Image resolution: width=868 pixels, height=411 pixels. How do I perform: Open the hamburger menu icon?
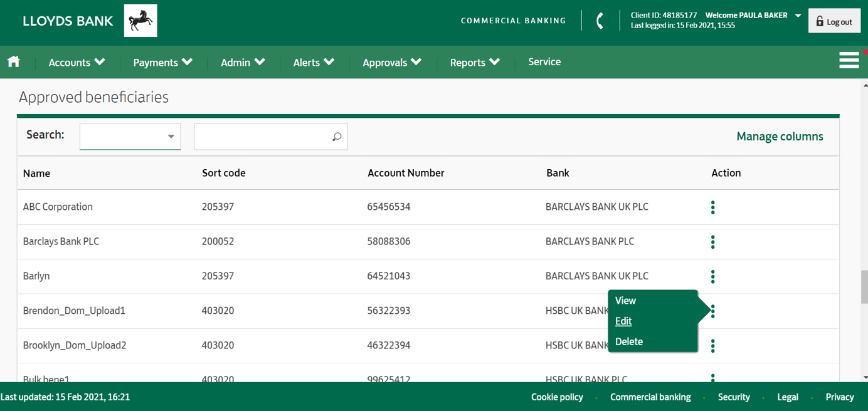[849, 61]
